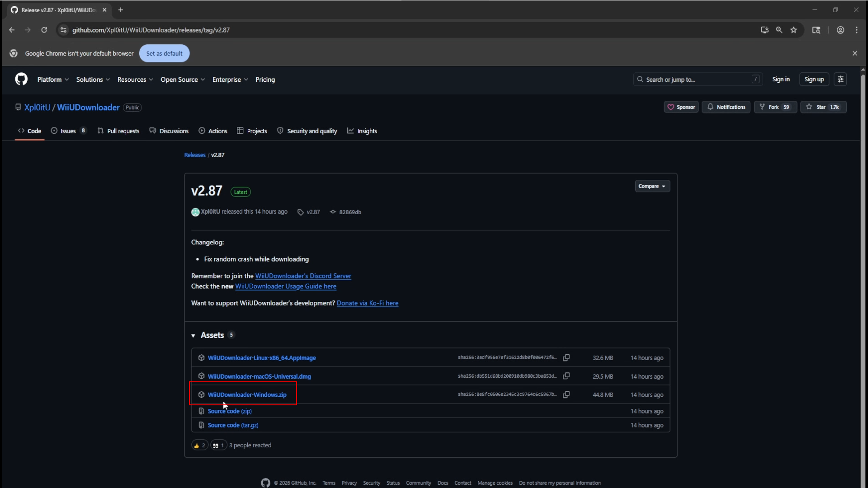Toggle the quote reaction
Viewport: 868px width, 488px height.
pos(218,445)
